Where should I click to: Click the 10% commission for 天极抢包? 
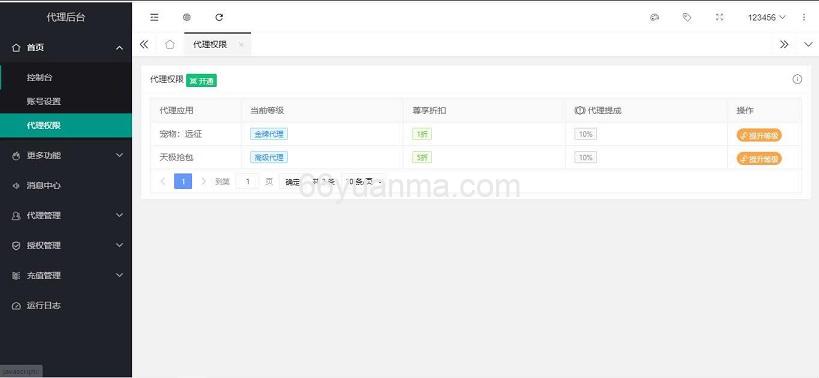[x=586, y=157]
